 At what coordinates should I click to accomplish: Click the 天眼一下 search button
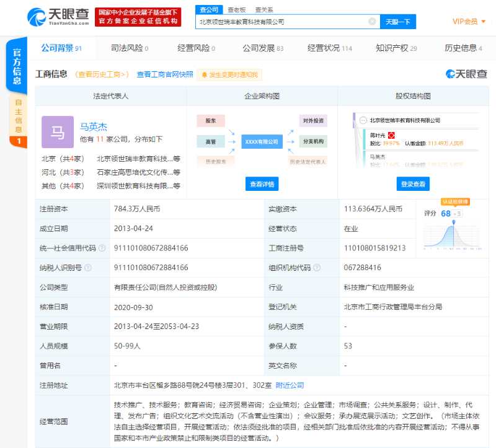[x=398, y=22]
